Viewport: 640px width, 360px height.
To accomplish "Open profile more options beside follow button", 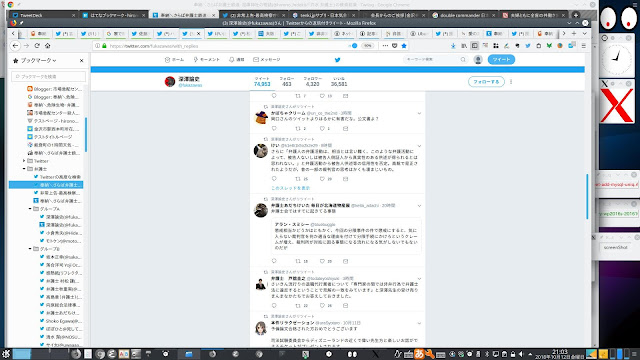I will [511, 82].
